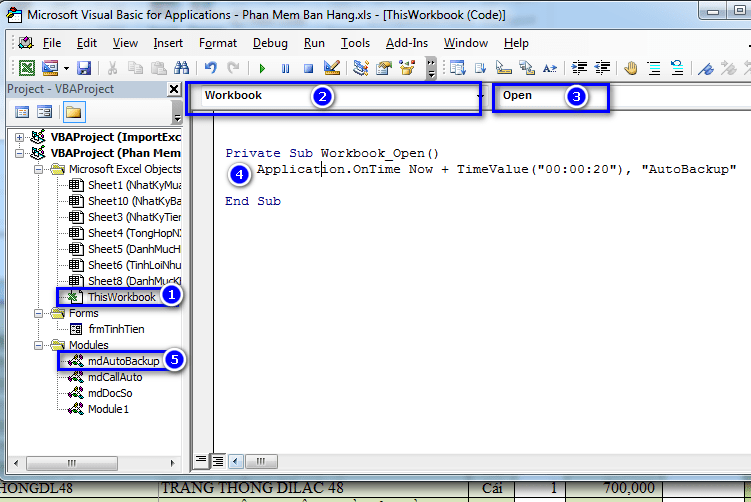
Task: Click the View Code icon in Project pane
Action: pos(22,112)
